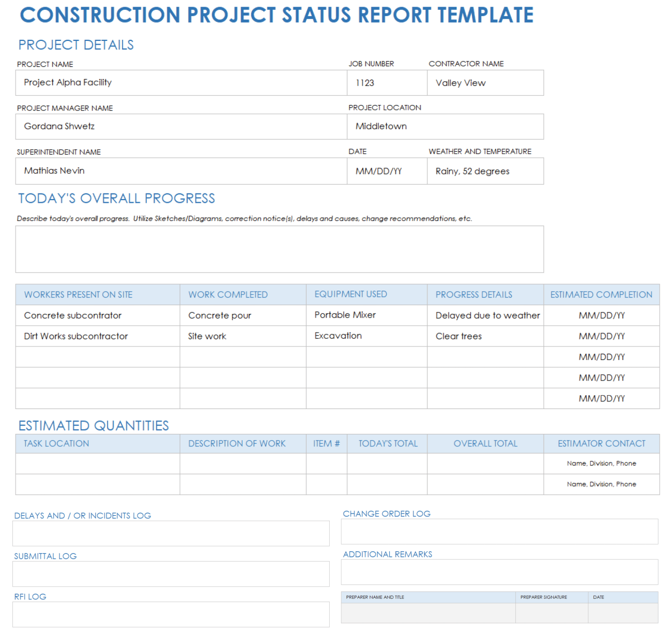Click the Submittal Log entry box
This screenshot has width=672, height=633.
tap(171, 574)
